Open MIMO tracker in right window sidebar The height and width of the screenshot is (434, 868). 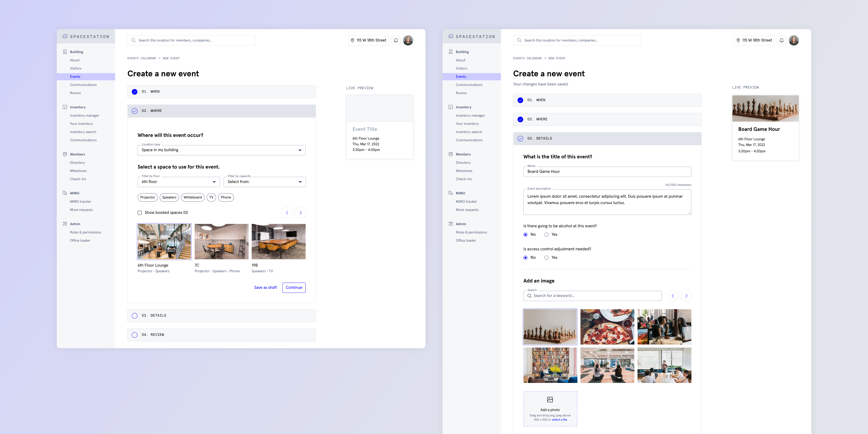click(466, 202)
